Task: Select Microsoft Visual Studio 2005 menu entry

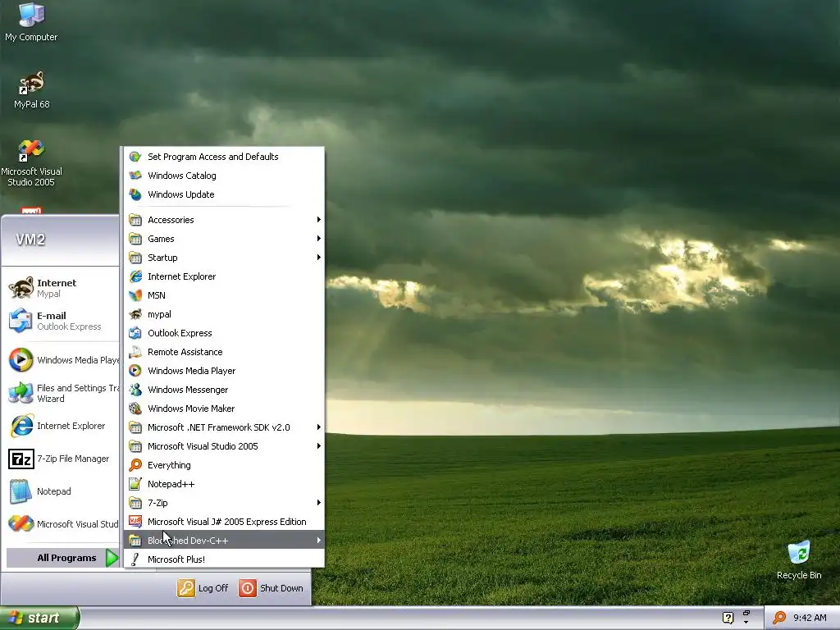Action: 225,446
